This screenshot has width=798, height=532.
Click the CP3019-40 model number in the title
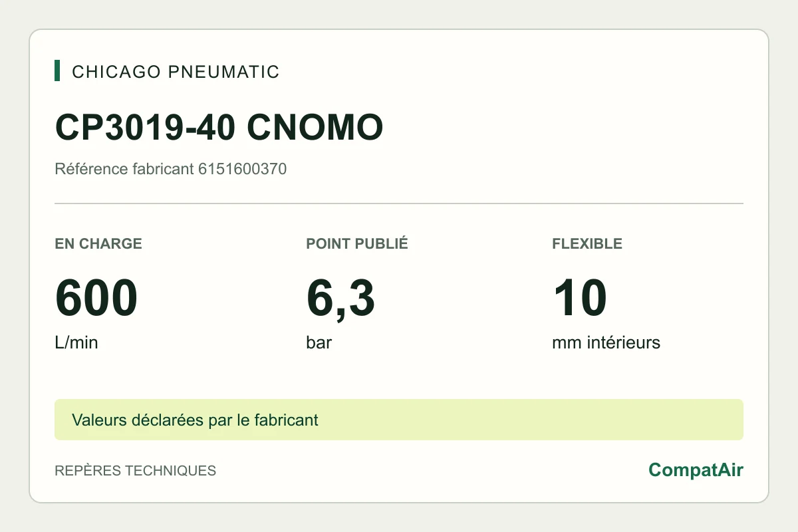(145, 127)
